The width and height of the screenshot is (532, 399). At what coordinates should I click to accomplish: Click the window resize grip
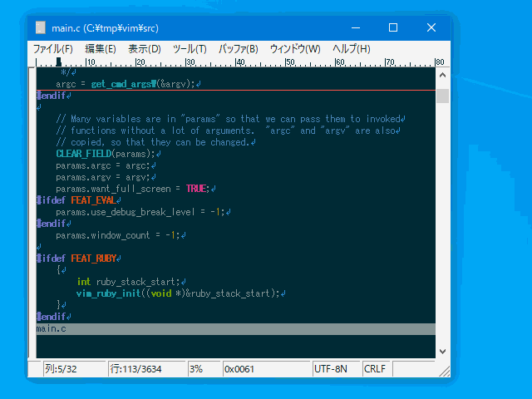click(444, 372)
